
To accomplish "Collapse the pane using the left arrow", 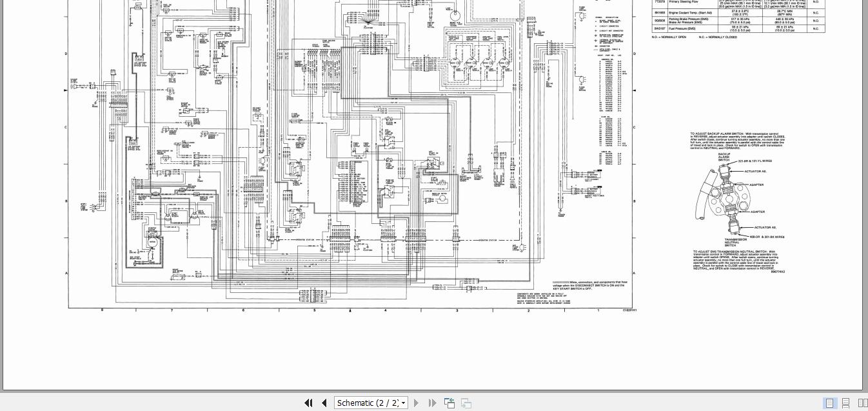I will click(x=64, y=90).
